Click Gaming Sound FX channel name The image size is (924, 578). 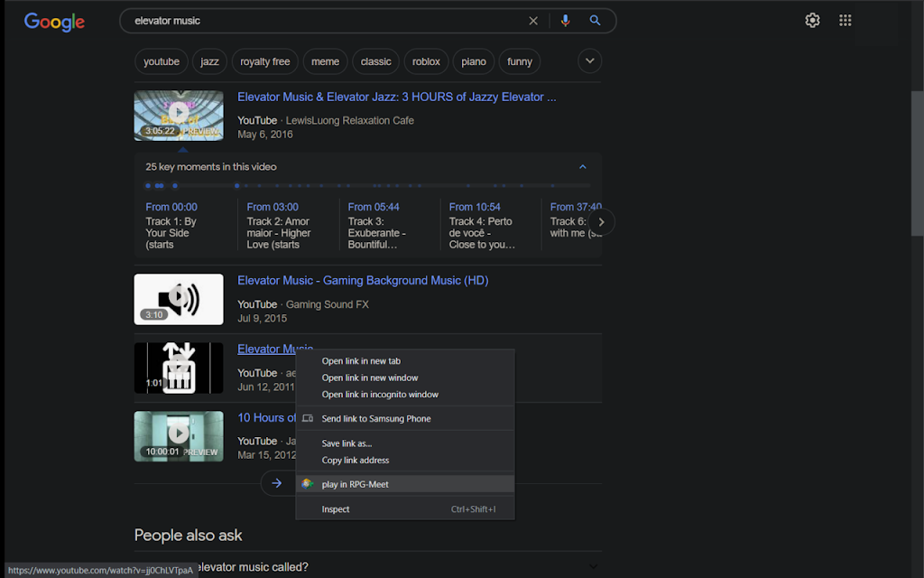(x=327, y=304)
